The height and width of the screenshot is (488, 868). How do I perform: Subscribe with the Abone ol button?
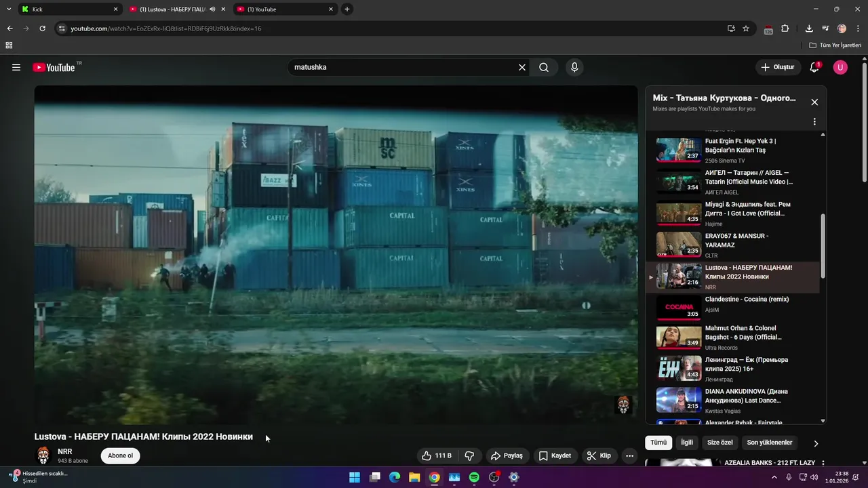click(121, 455)
